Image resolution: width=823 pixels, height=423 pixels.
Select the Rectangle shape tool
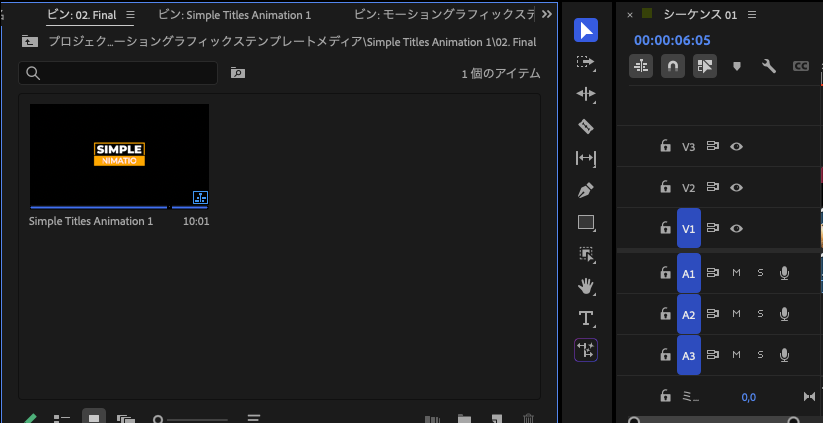click(x=586, y=223)
